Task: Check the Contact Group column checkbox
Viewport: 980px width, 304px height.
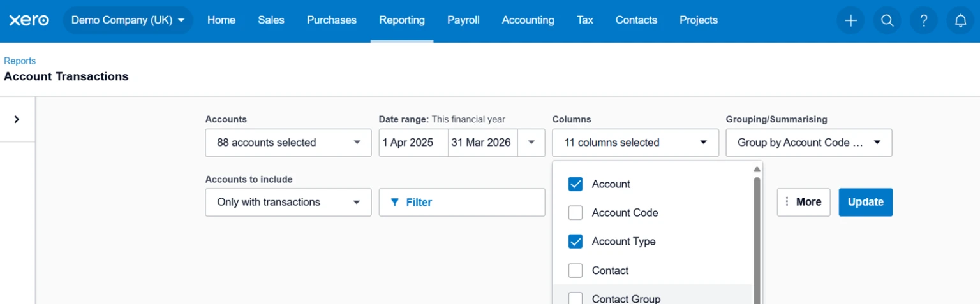Action: [575, 298]
